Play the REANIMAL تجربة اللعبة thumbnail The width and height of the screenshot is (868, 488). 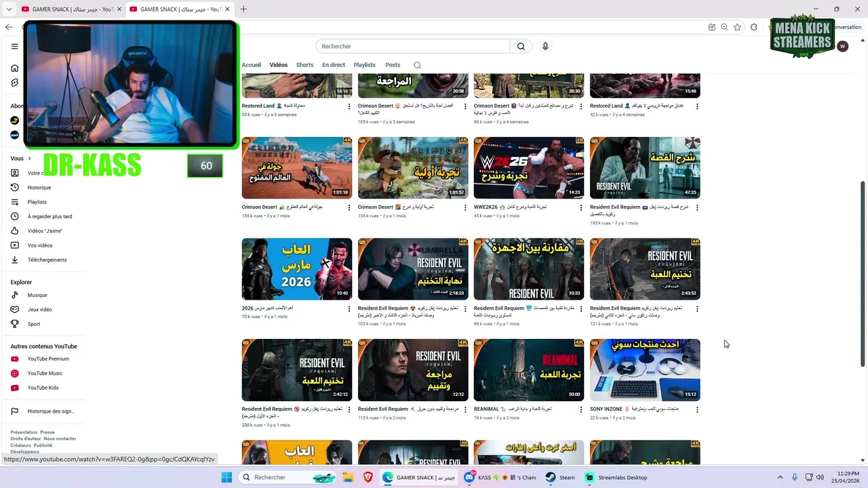(529, 370)
